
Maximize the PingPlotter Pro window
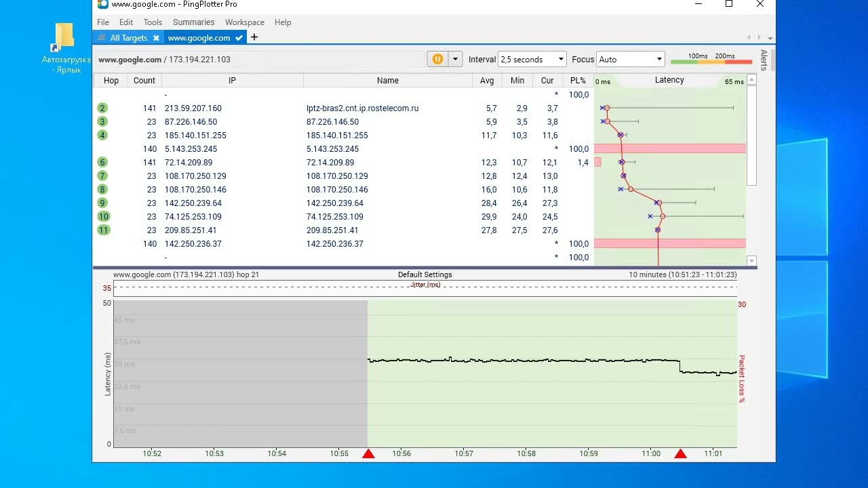[729, 4]
